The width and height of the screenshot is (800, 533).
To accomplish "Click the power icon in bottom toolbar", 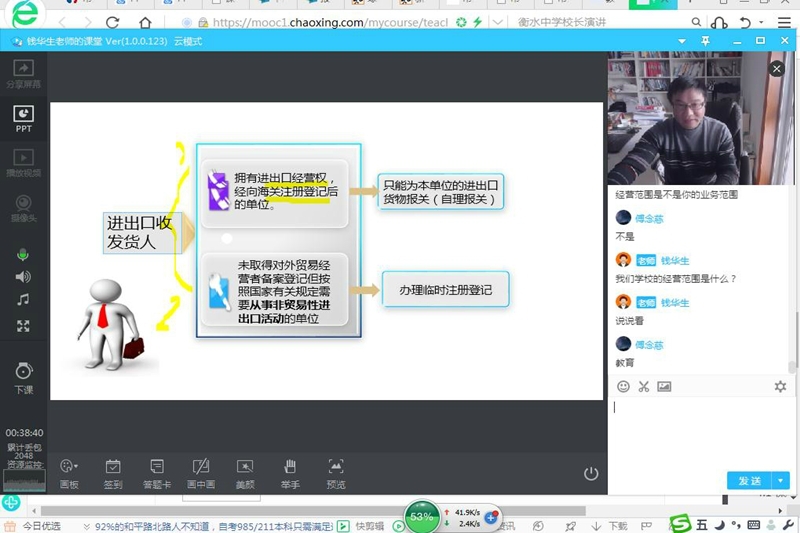I will click(591, 474).
